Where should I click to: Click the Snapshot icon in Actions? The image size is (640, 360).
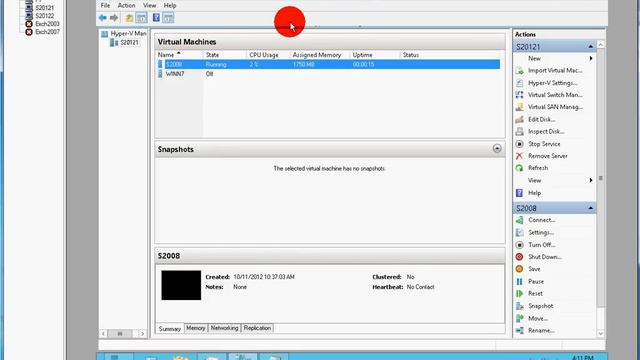pos(519,306)
